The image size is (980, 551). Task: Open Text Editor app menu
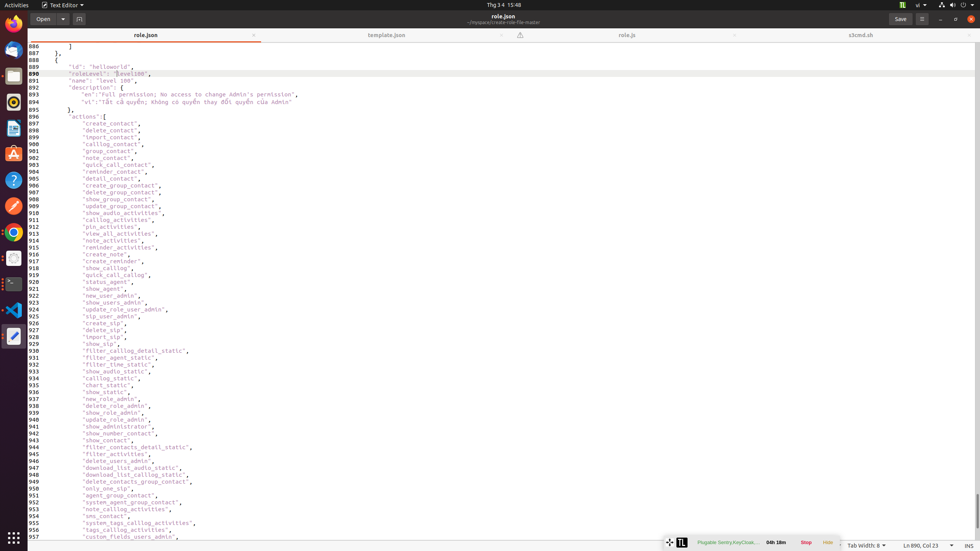coord(62,5)
